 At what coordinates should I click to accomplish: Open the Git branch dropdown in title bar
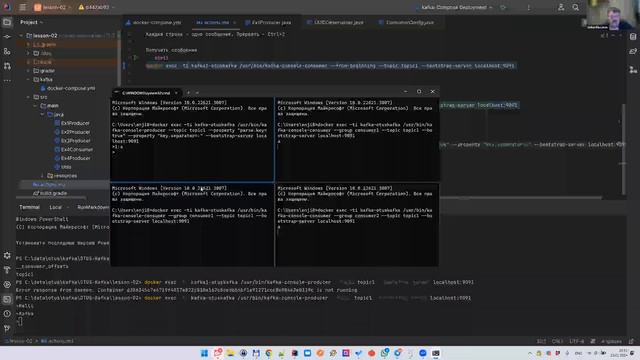96,7
